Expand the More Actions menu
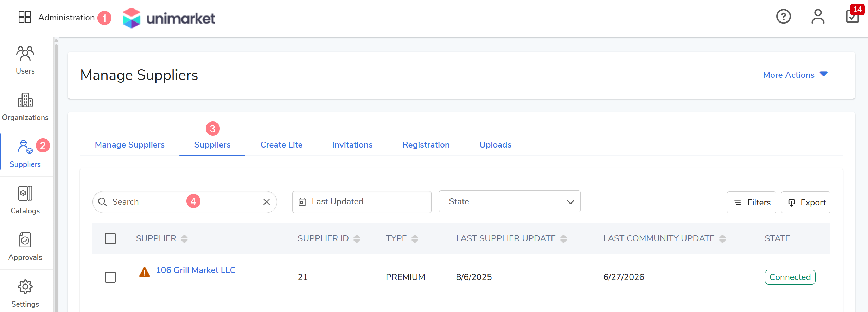 795,75
